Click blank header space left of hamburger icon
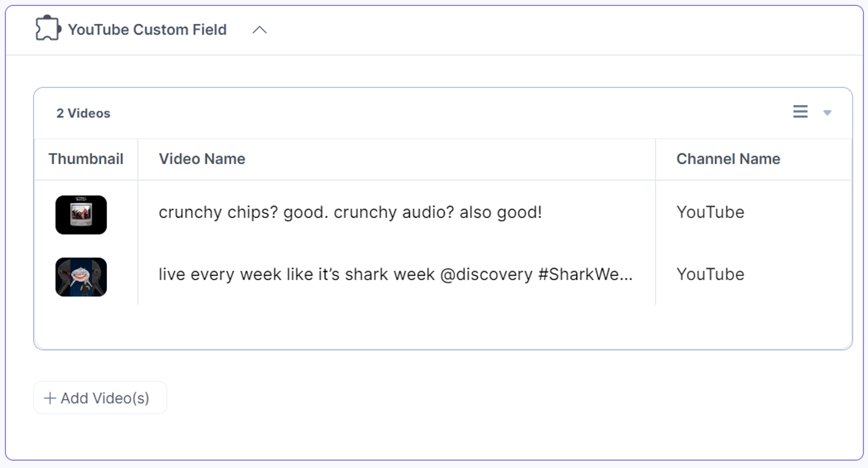 click(x=452, y=113)
